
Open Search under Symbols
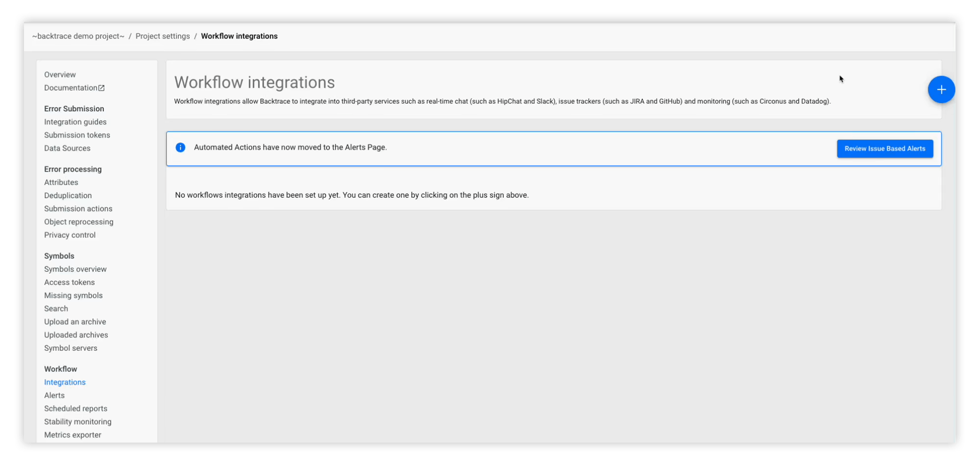tap(56, 309)
